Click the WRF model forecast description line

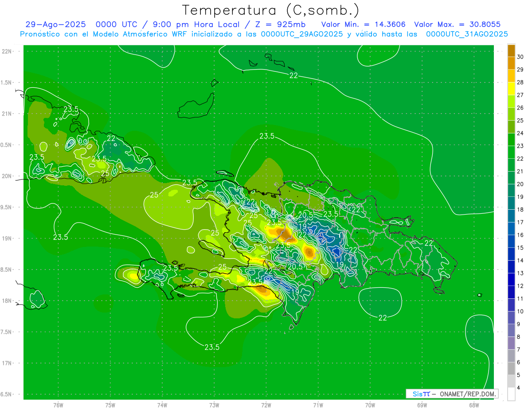point(264,34)
